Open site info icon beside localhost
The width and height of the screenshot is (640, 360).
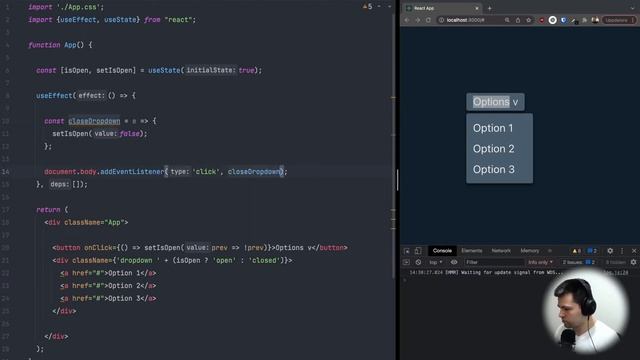click(441, 20)
